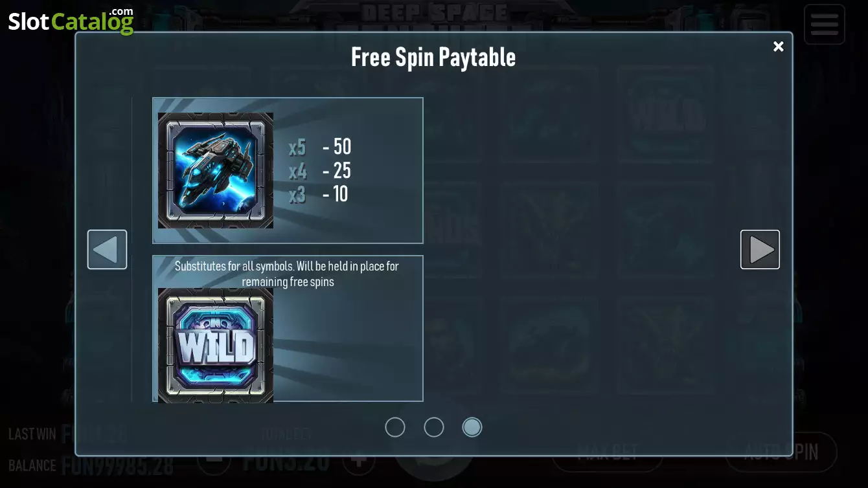
Task: Select the x5 - 50 payout line
Action: [x=320, y=147]
